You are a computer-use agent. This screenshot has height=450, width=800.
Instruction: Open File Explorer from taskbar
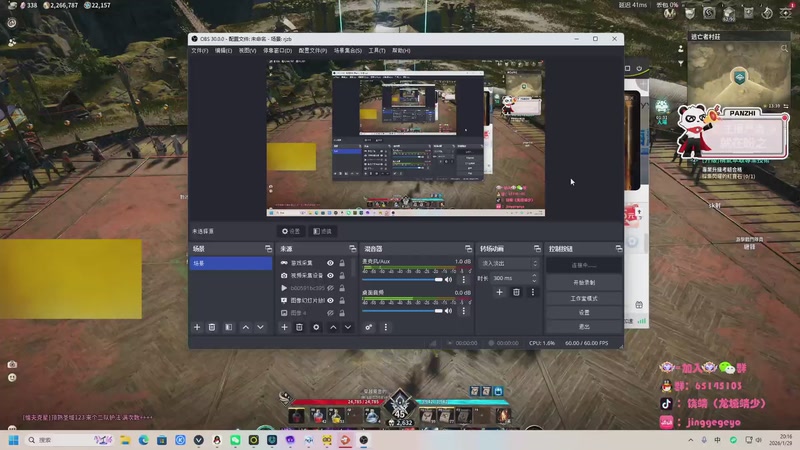(x=125, y=440)
